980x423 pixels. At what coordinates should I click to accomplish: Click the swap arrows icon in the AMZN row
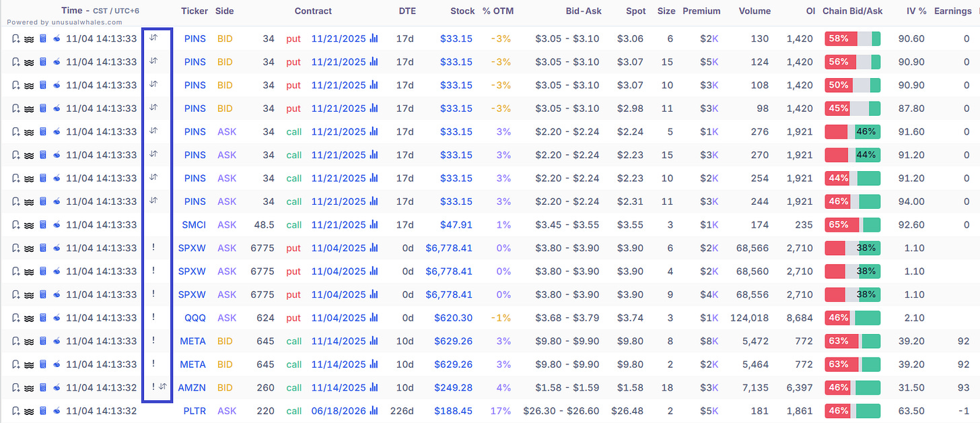[163, 387]
